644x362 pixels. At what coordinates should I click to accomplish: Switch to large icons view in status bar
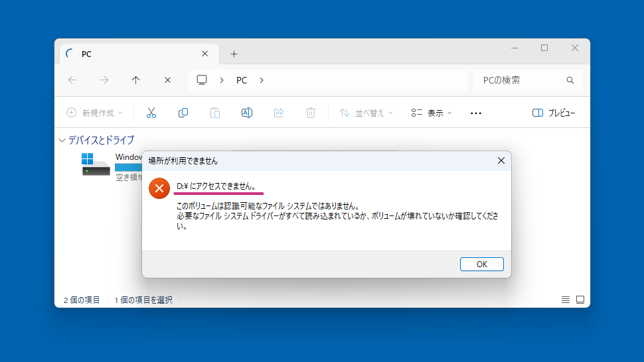pos(580,300)
